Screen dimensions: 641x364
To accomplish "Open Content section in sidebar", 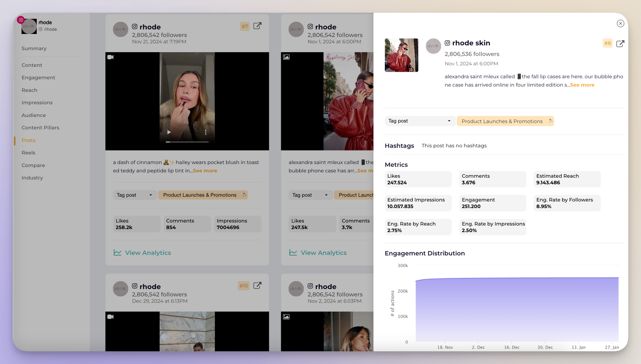I will 32,65.
